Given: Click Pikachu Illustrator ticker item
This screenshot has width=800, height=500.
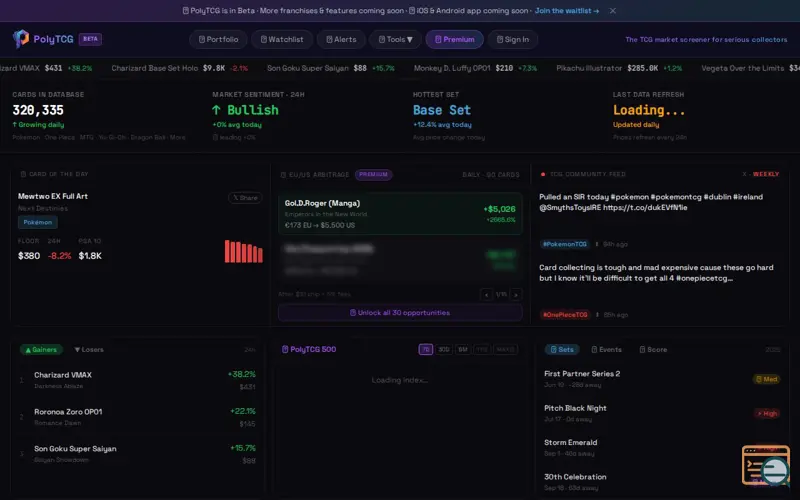Looking at the screenshot, I should point(619,68).
